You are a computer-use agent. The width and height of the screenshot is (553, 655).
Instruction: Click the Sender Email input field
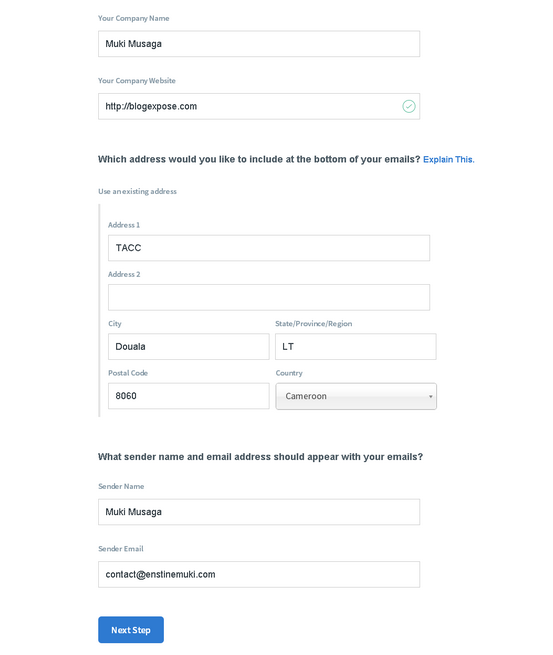(259, 574)
